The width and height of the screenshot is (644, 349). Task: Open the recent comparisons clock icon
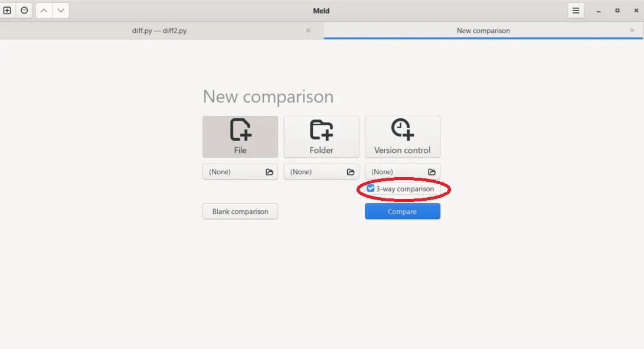tap(24, 11)
